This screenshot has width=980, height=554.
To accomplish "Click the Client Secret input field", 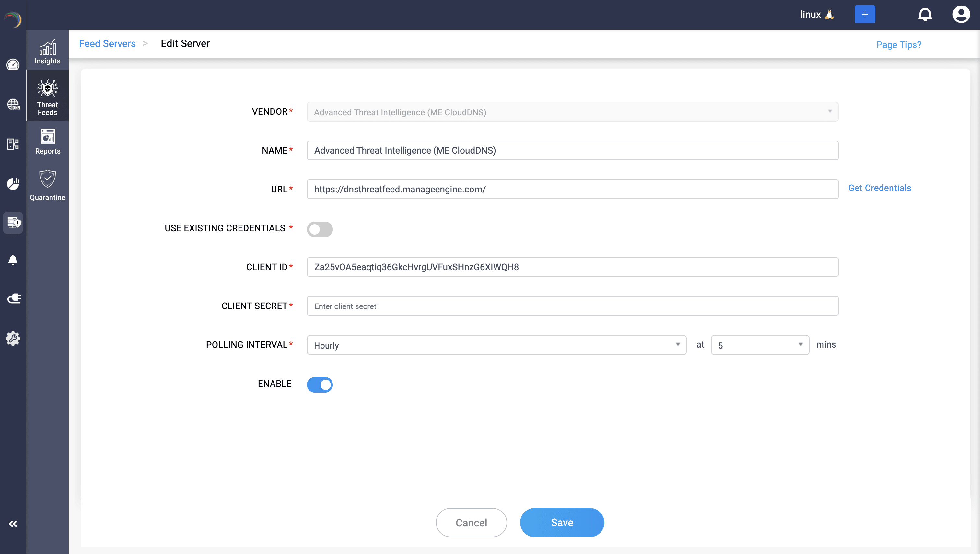I will tap(572, 306).
